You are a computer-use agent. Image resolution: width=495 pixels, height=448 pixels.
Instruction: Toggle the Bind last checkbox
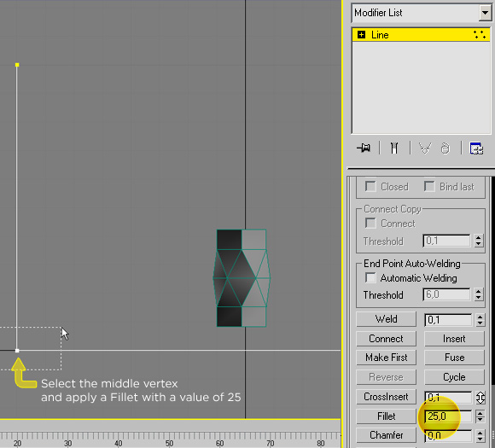click(429, 186)
